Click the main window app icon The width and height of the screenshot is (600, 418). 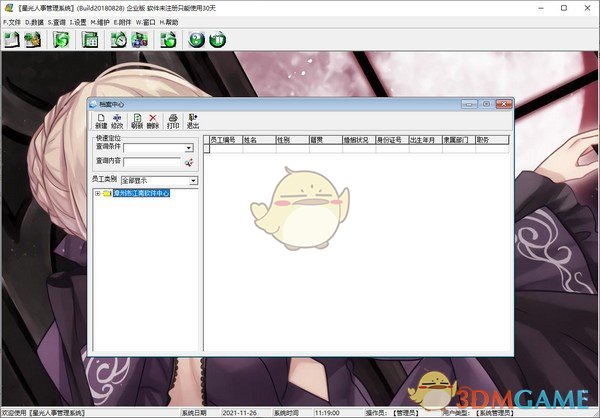[8, 8]
